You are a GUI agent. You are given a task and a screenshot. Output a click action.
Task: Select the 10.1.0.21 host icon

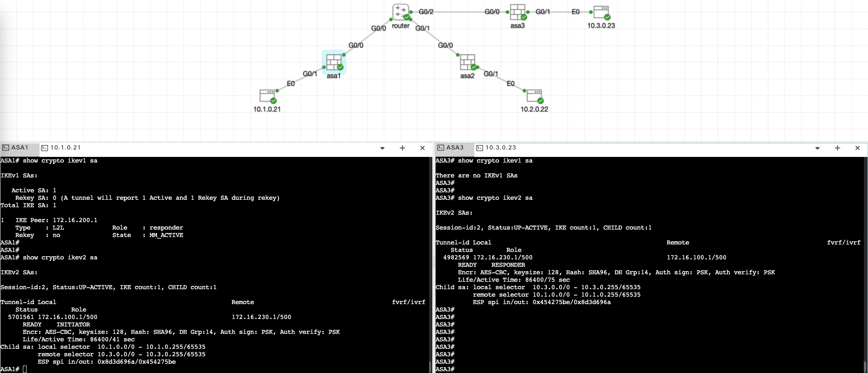[x=267, y=96]
